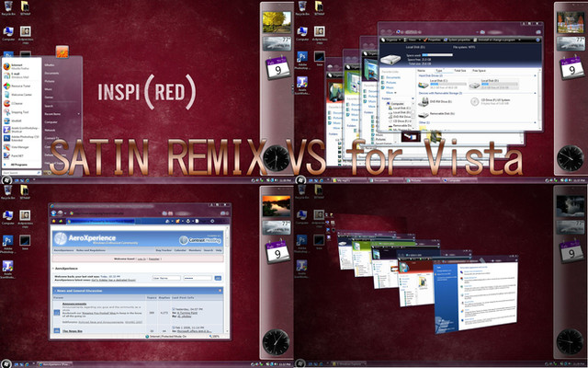588x368 pixels.
Task: Collapse the News and General Discussion category
Action: 220,291
